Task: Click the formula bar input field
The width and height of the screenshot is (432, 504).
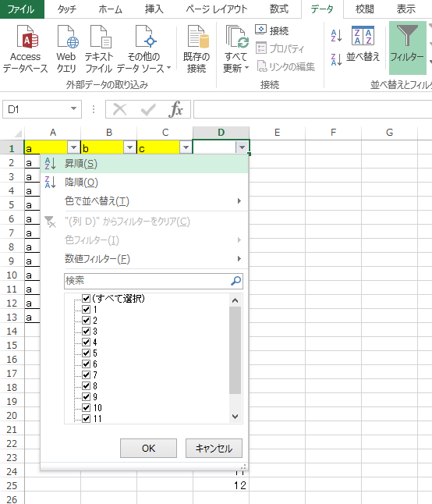Action: coord(313,109)
